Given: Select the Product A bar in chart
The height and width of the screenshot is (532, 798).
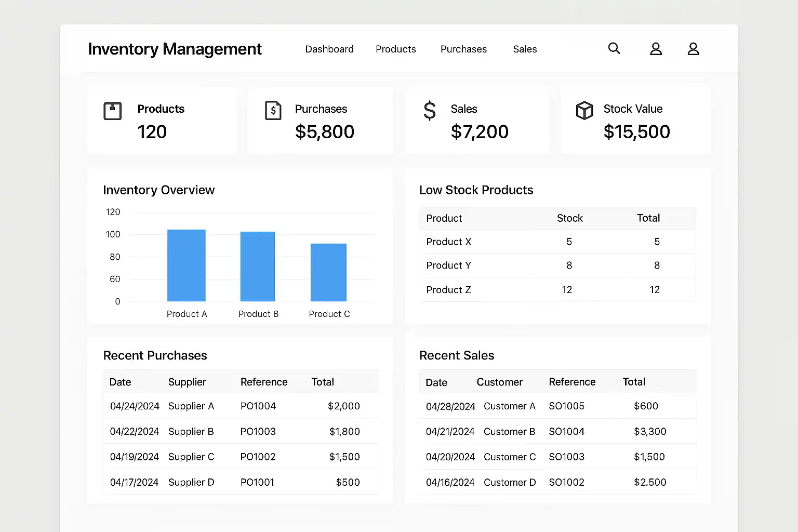Looking at the screenshot, I should point(187,265).
